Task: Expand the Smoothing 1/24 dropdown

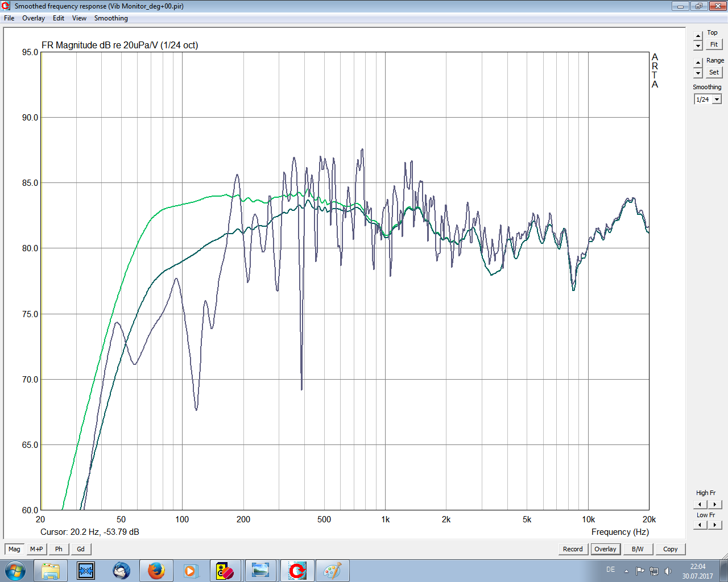Action: pyautogui.click(x=717, y=99)
